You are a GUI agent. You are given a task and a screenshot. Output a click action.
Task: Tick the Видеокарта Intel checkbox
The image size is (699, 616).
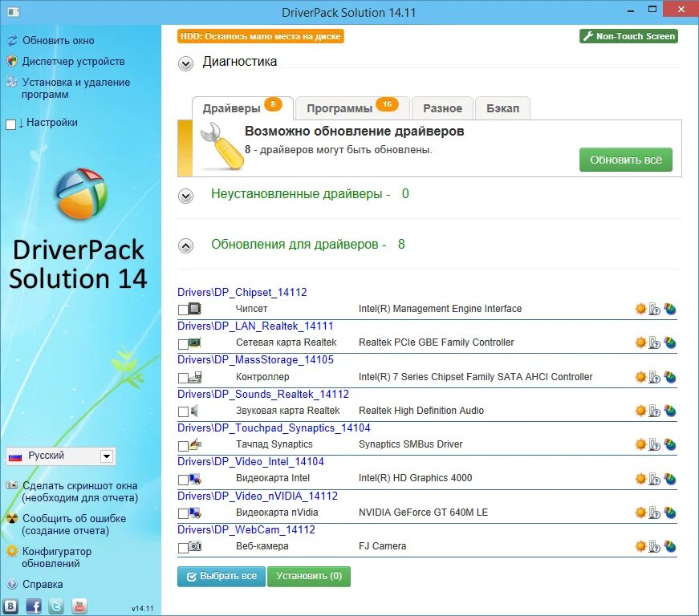coord(183,480)
